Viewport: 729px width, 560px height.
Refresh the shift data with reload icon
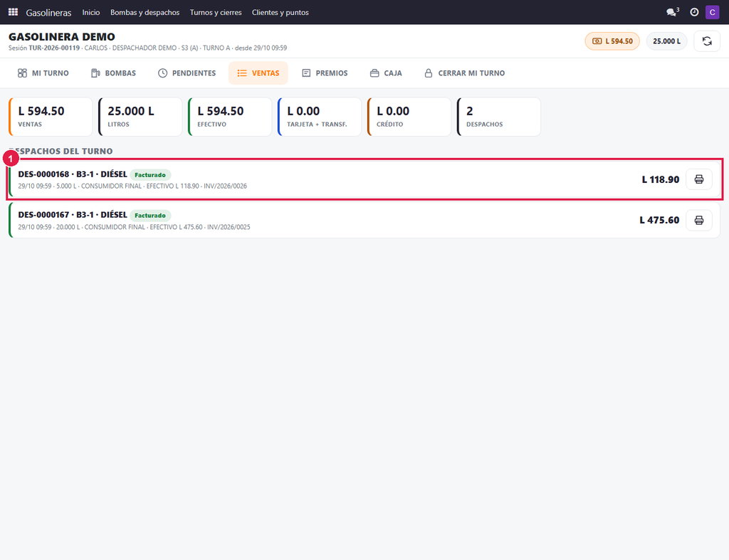707,41
